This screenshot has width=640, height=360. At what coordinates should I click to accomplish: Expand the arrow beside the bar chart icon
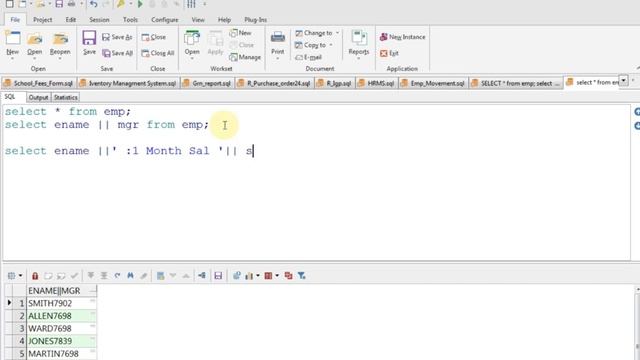(x=258, y=276)
